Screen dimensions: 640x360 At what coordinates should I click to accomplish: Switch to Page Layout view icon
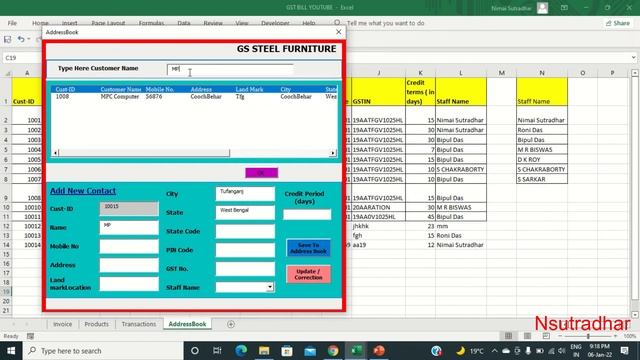[x=527, y=336]
